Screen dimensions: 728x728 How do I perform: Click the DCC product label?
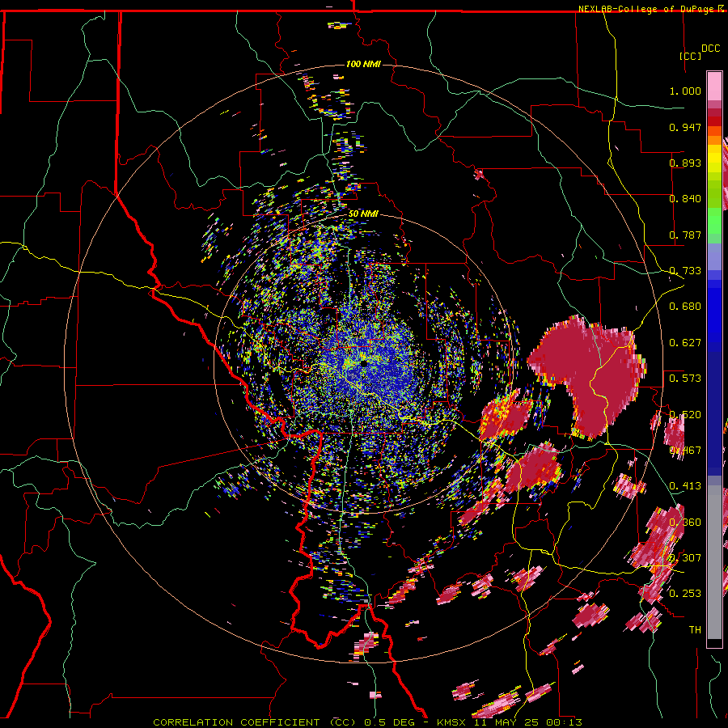710,49
